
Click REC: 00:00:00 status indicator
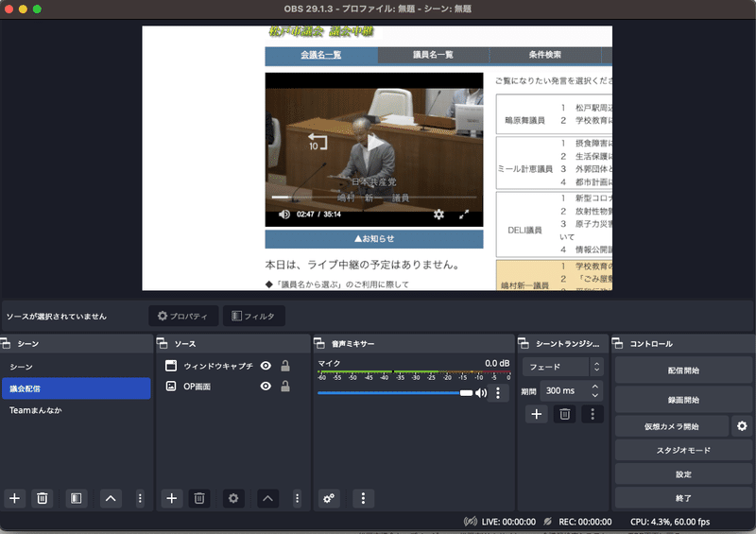(577, 522)
